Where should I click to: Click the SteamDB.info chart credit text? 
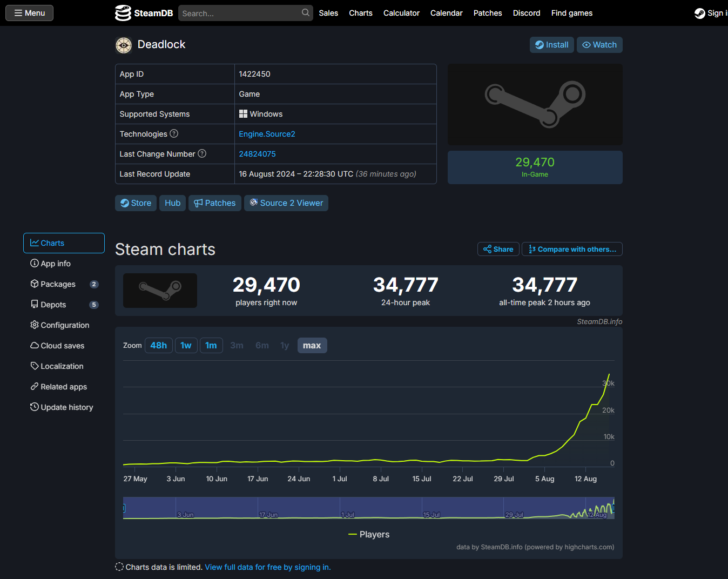(599, 321)
